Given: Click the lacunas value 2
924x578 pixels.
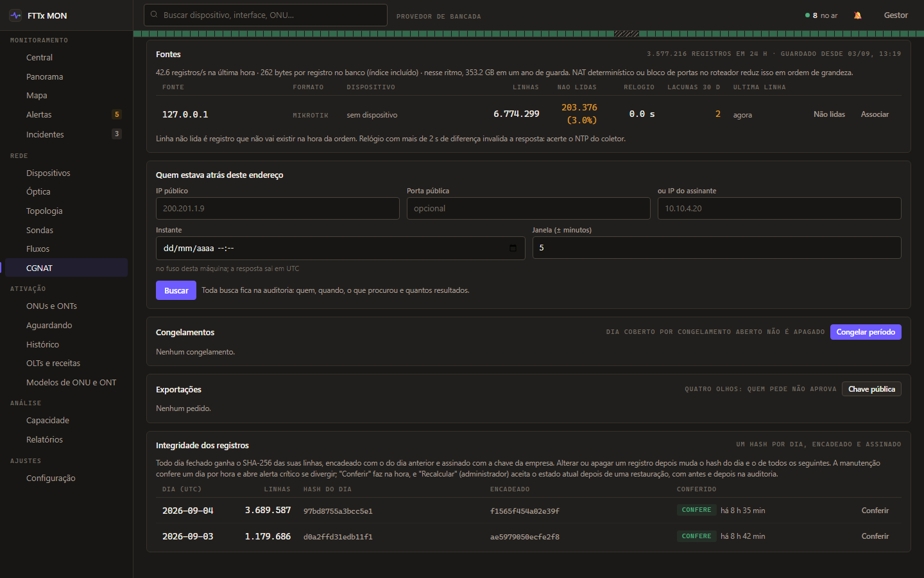Looking at the screenshot, I should pyautogui.click(x=718, y=114).
